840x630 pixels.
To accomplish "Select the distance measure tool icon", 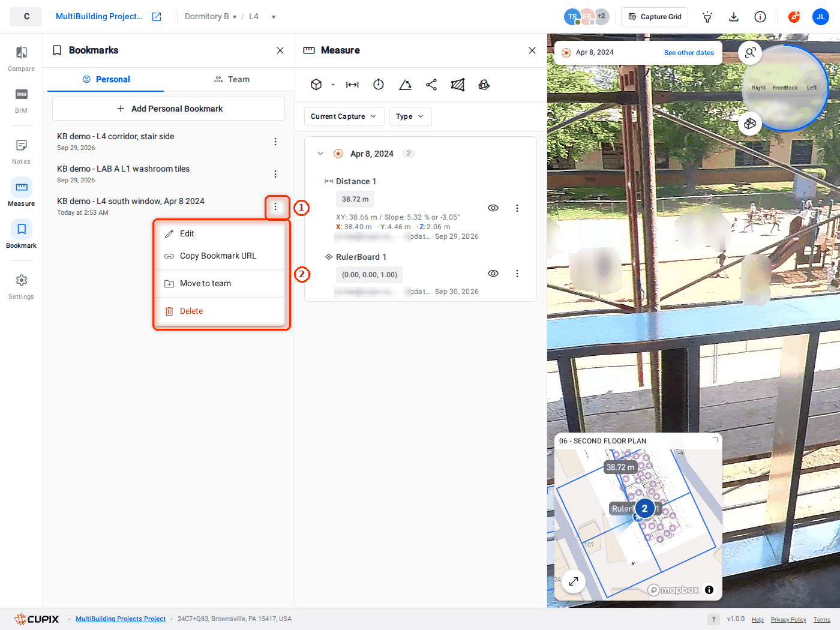I will click(352, 85).
